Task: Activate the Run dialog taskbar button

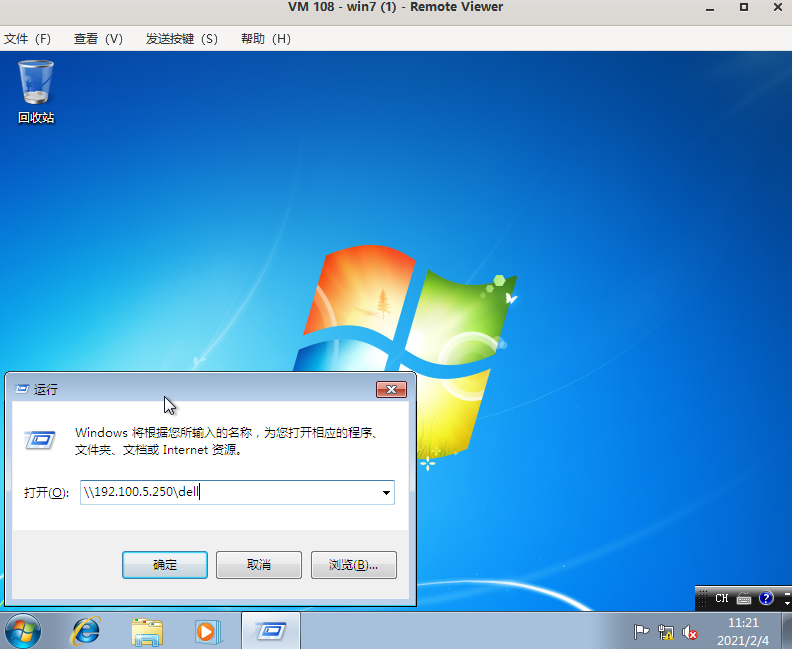Action: tap(271, 631)
